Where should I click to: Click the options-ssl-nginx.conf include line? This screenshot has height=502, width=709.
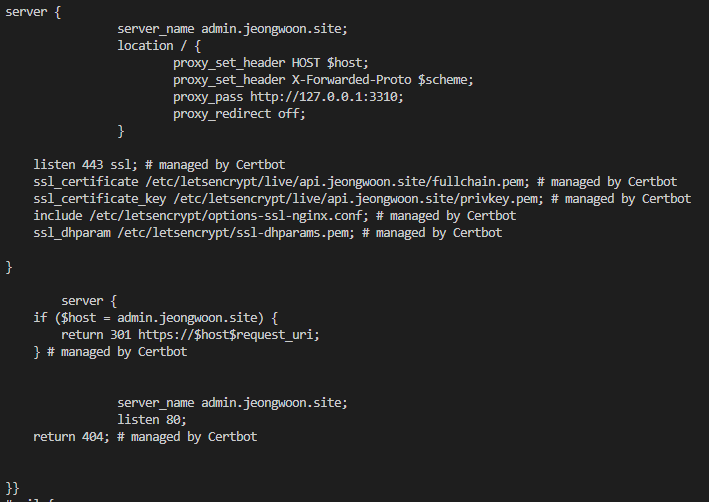(274, 216)
